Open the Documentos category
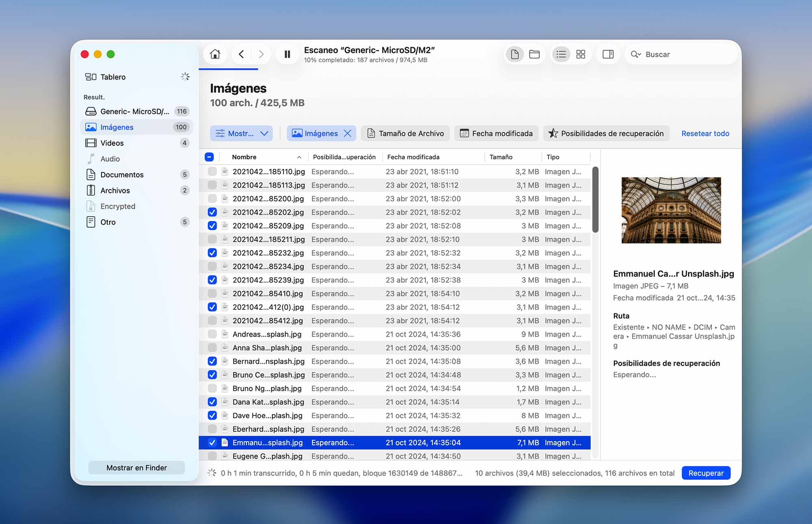812x524 pixels. click(137, 175)
